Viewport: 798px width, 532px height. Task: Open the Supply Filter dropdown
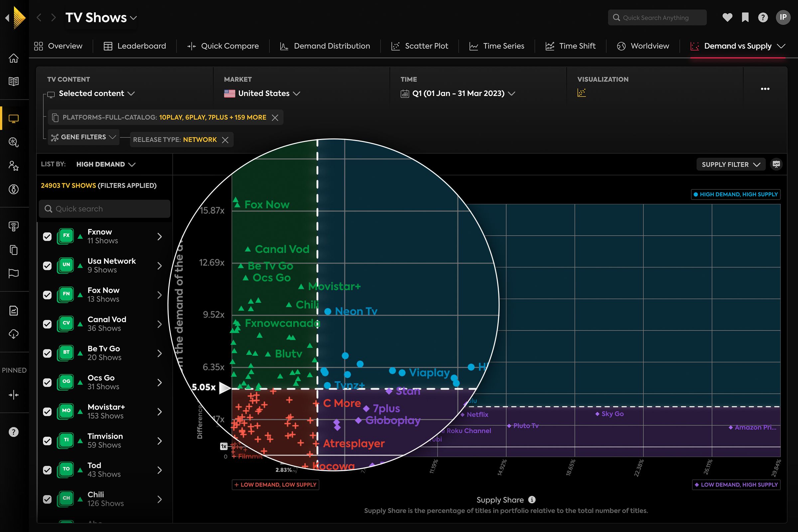(731, 164)
